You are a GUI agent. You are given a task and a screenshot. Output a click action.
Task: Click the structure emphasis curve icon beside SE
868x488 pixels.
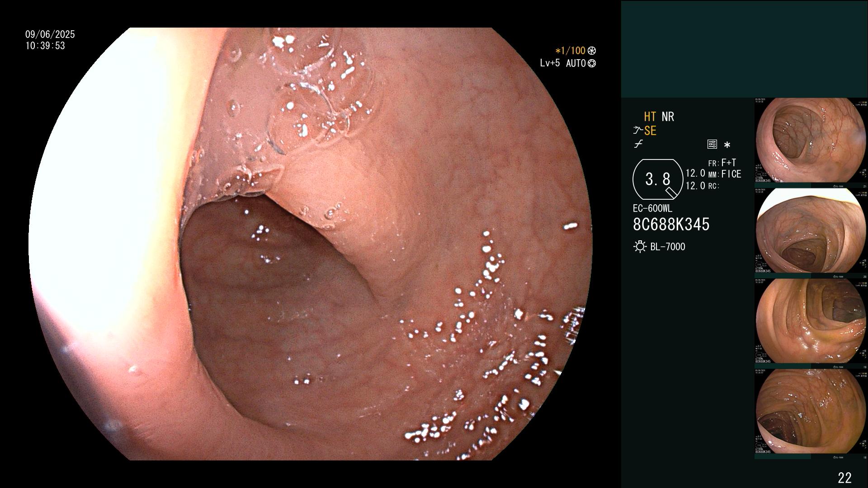(638, 131)
